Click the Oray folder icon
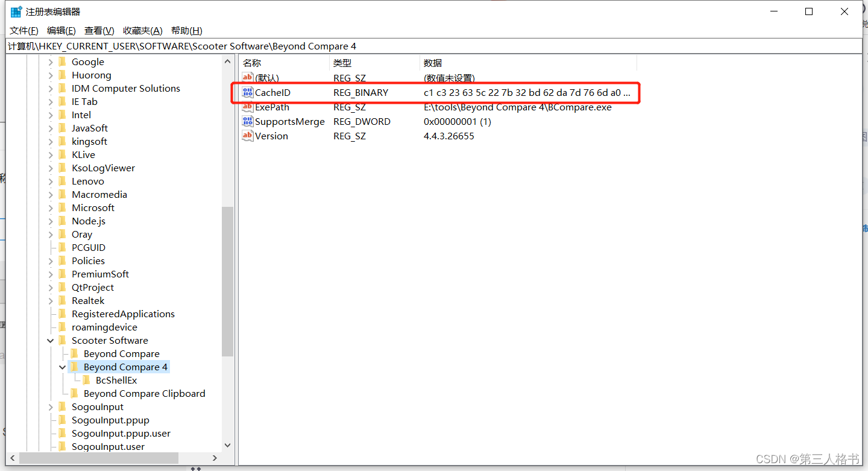 click(63, 234)
